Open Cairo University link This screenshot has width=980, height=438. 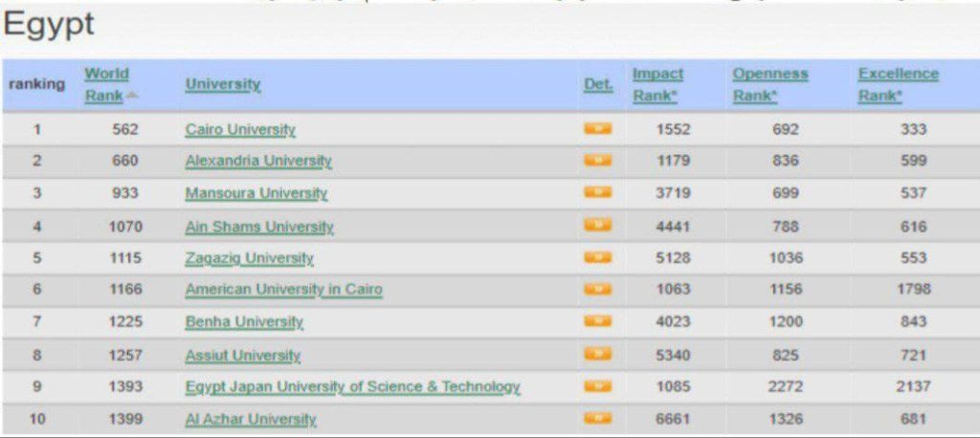(240, 130)
